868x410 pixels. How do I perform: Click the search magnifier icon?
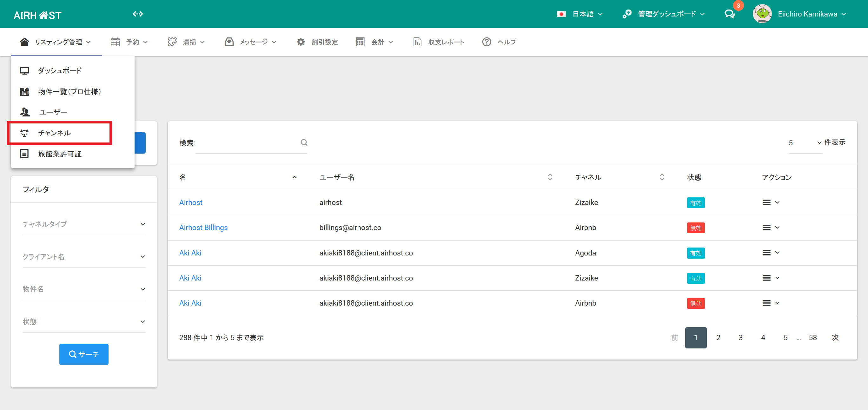pos(304,142)
